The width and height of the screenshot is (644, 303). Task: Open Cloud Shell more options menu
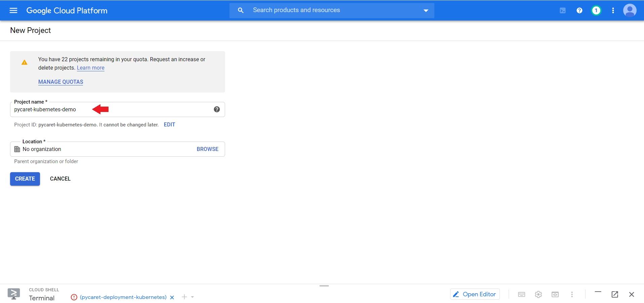(x=572, y=295)
